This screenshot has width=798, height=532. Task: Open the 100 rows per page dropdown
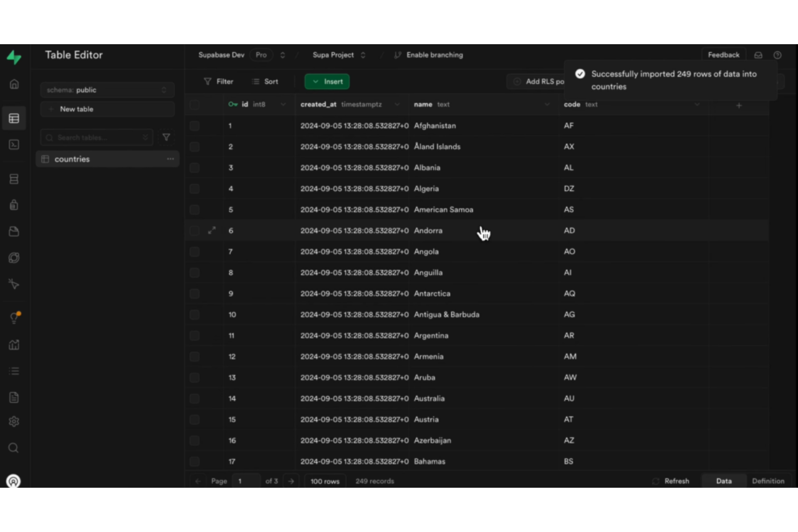point(325,481)
